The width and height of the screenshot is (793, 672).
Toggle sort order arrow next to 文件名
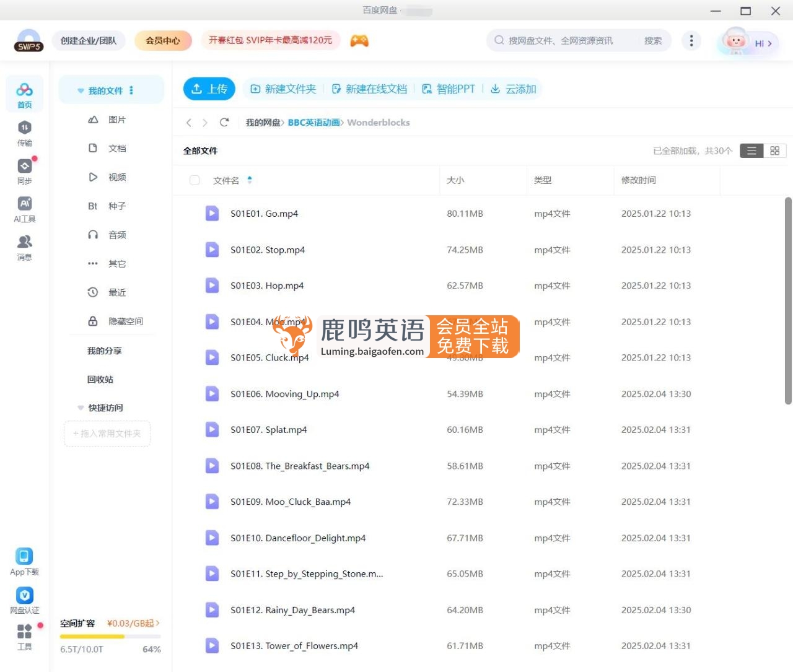[x=250, y=180]
